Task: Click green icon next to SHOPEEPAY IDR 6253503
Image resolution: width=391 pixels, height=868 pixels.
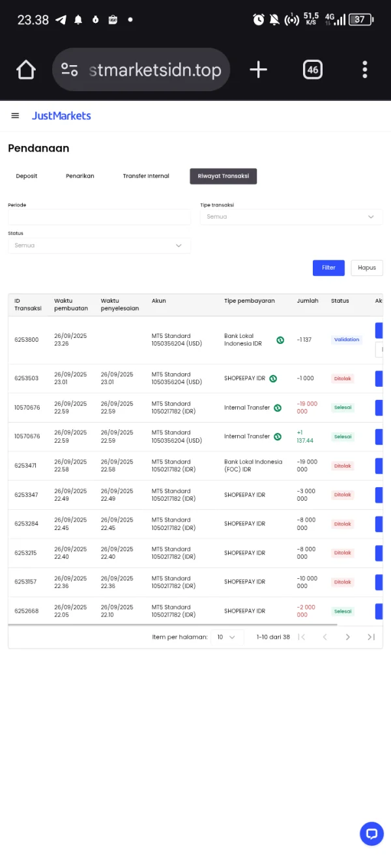Action: [x=274, y=378]
